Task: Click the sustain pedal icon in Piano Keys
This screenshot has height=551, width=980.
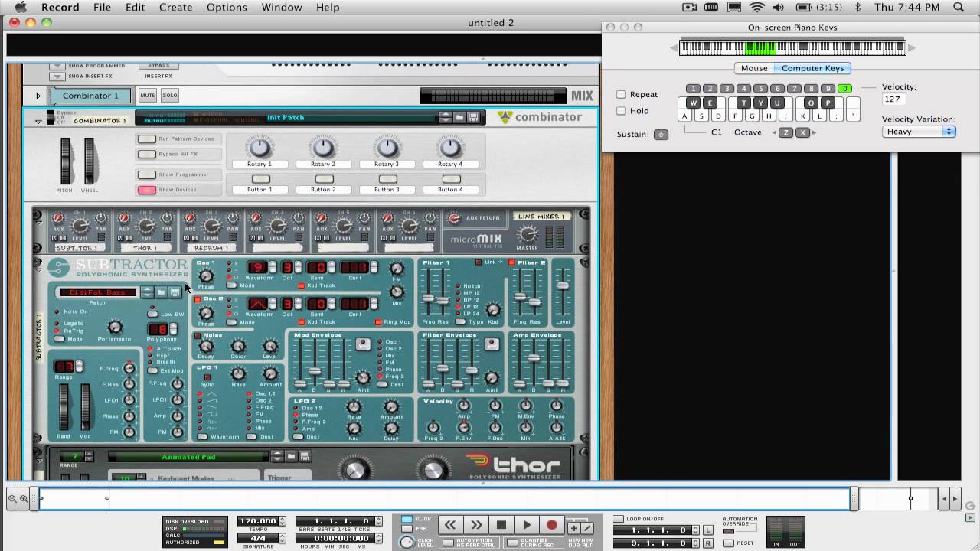Action: click(661, 135)
